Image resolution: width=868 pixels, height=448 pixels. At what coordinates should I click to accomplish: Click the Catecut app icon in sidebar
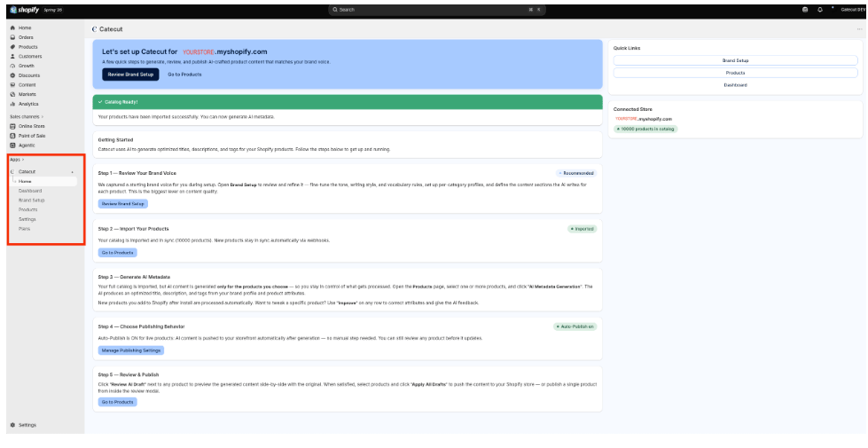[12, 172]
